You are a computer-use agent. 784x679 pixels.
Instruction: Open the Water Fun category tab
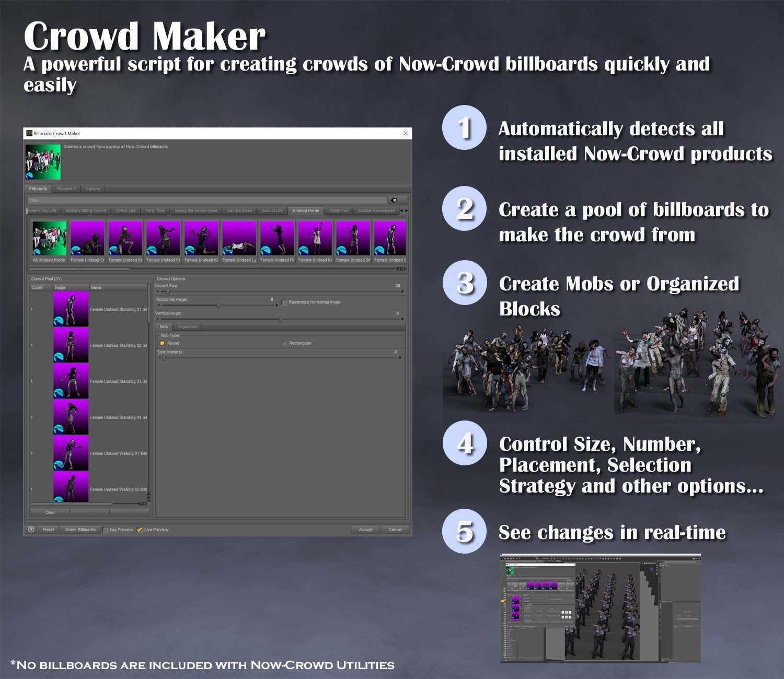coord(339,210)
